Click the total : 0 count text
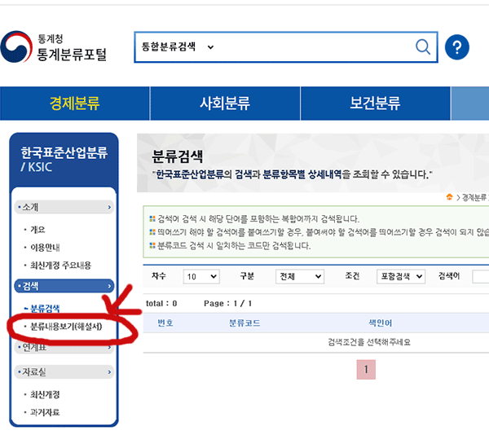This screenshot has height=448, width=489. (x=161, y=303)
